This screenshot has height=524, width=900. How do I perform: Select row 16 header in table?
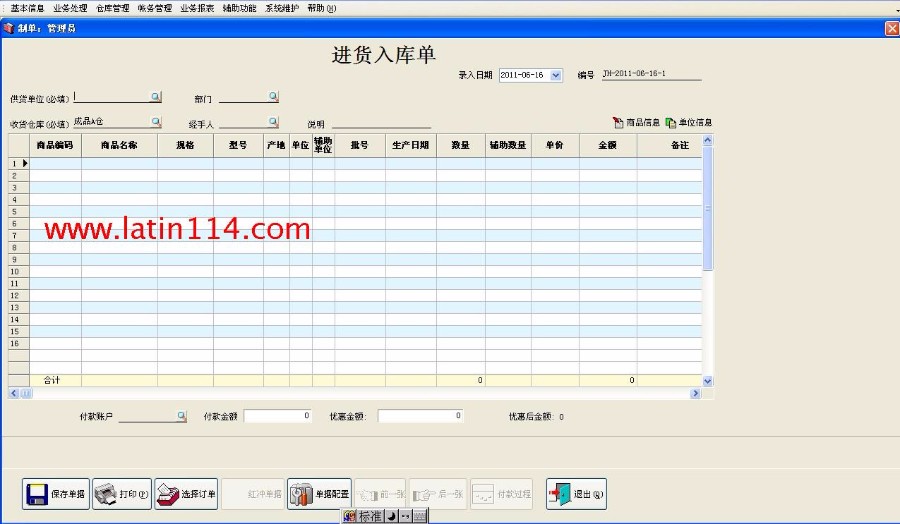pyautogui.click(x=19, y=344)
